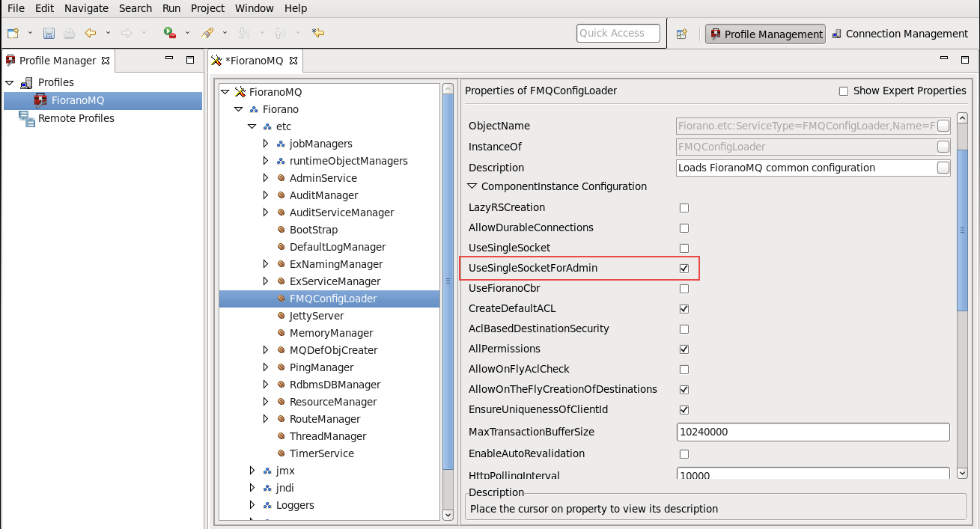The image size is (980, 529).
Task: Collapse the ComponentInstance Configuration section
Action: point(472,186)
